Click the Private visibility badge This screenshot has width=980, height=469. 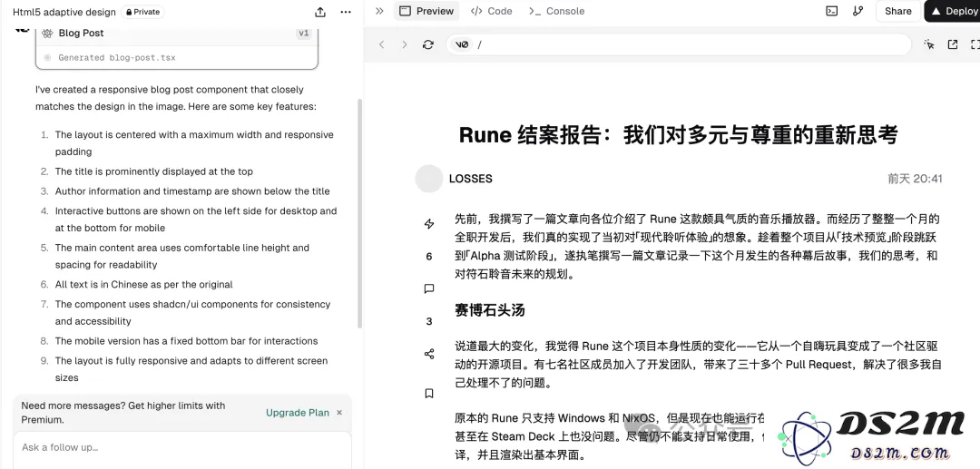coord(143,12)
